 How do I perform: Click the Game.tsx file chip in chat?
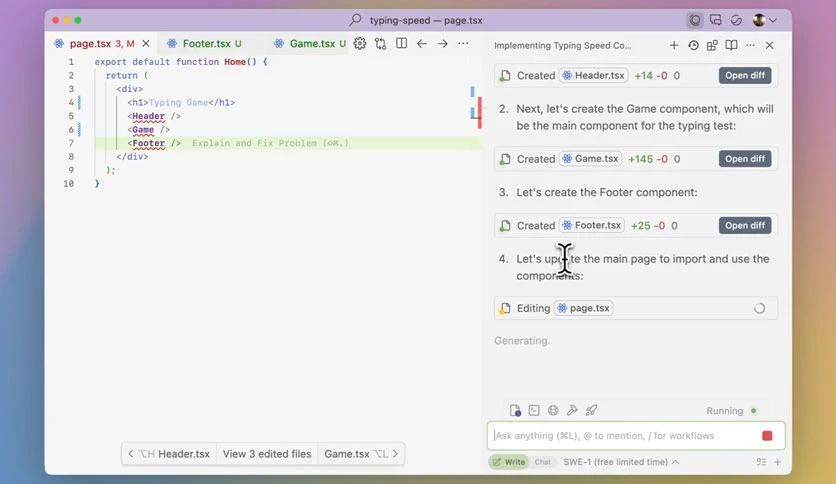tap(590, 159)
